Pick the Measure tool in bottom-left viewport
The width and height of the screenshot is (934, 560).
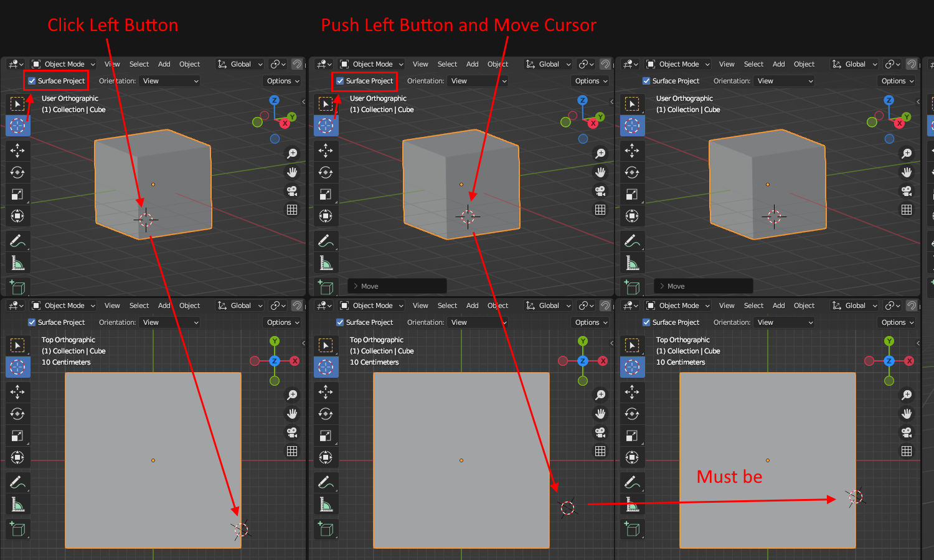(17, 505)
